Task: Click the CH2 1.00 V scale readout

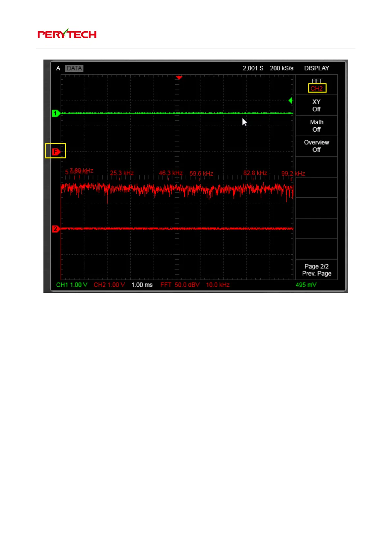Action: [109, 285]
